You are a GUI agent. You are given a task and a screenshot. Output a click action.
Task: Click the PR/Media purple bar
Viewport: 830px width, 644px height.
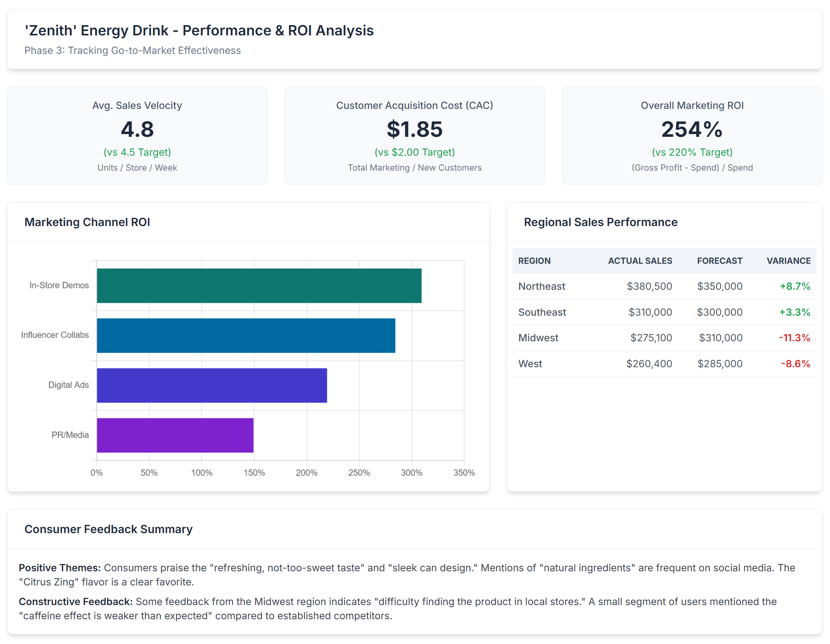point(175,435)
